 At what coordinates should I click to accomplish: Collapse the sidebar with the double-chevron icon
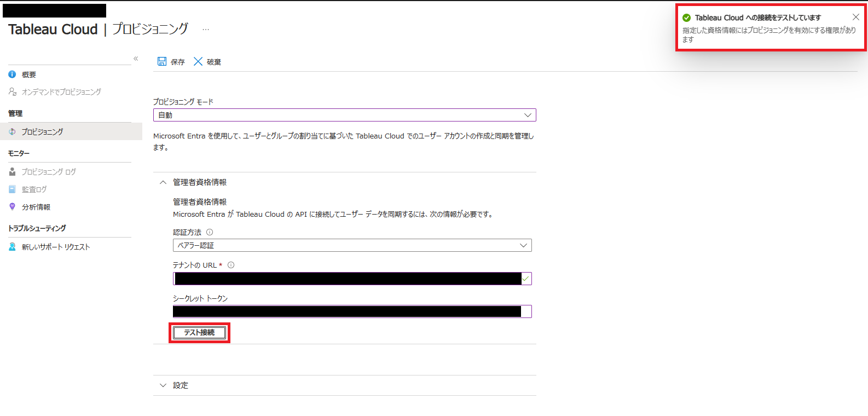pos(136,59)
